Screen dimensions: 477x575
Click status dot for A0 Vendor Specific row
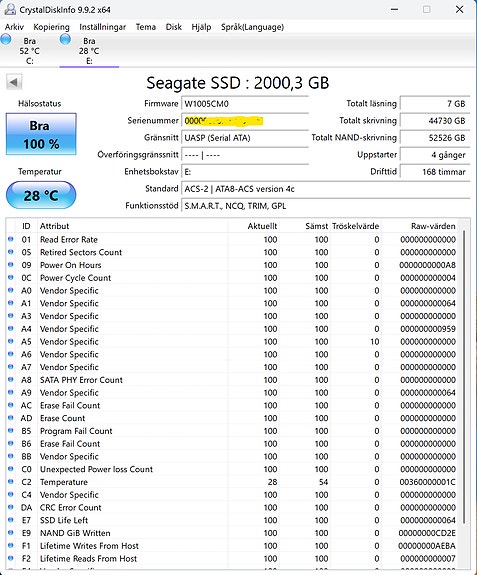(11, 290)
